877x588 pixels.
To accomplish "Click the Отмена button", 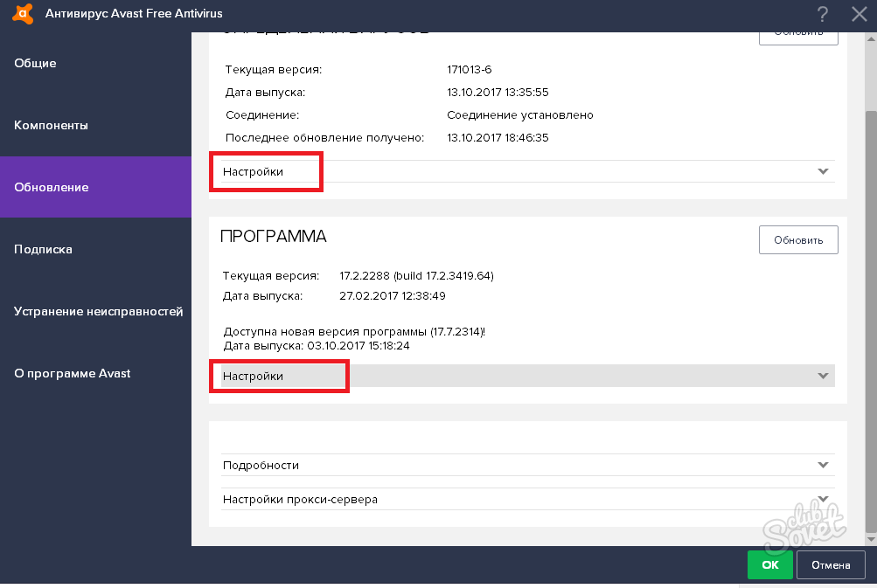I will [x=831, y=564].
